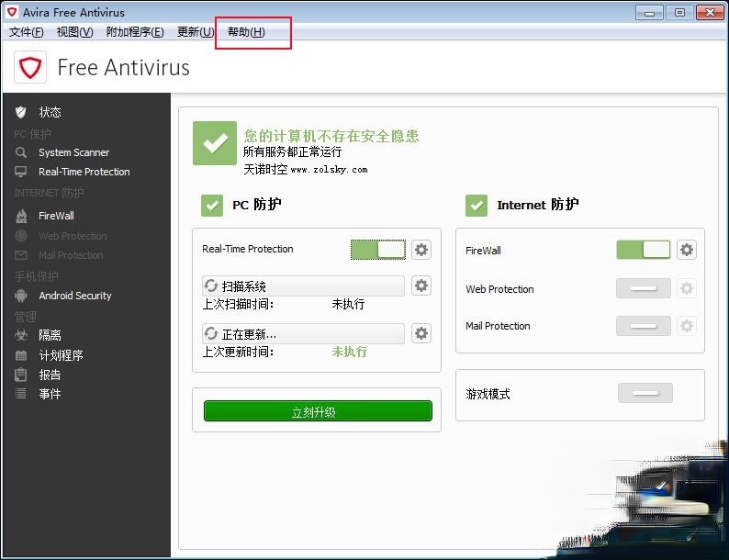Toggle the 游戏模式 game mode switch

pyautogui.click(x=645, y=393)
